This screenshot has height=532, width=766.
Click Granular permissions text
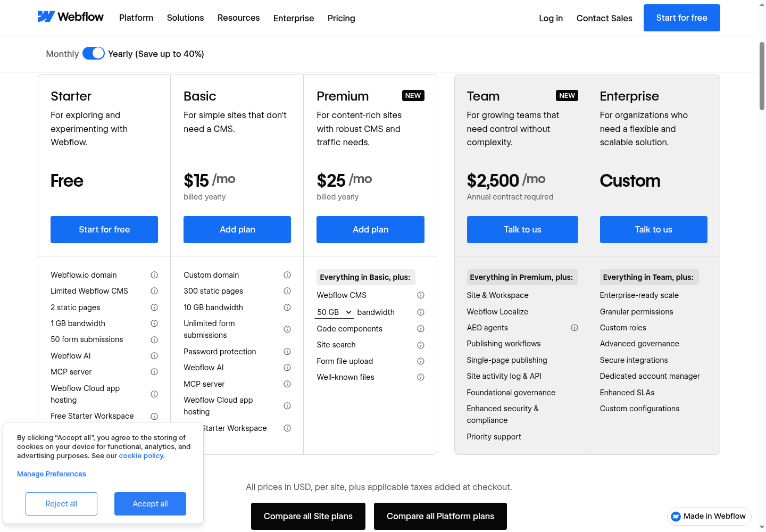tap(636, 312)
